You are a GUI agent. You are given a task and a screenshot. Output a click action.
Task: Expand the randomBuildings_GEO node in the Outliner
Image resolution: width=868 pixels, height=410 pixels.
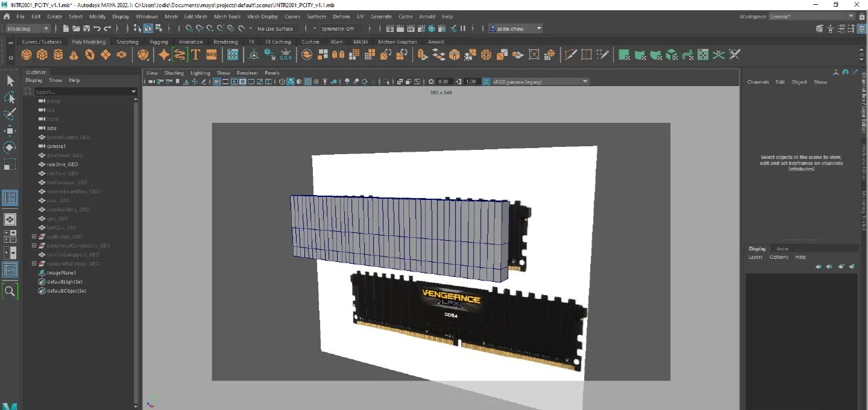[34, 264]
